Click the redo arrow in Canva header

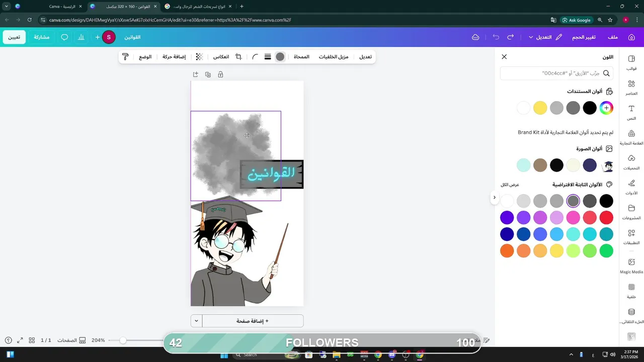point(511,37)
